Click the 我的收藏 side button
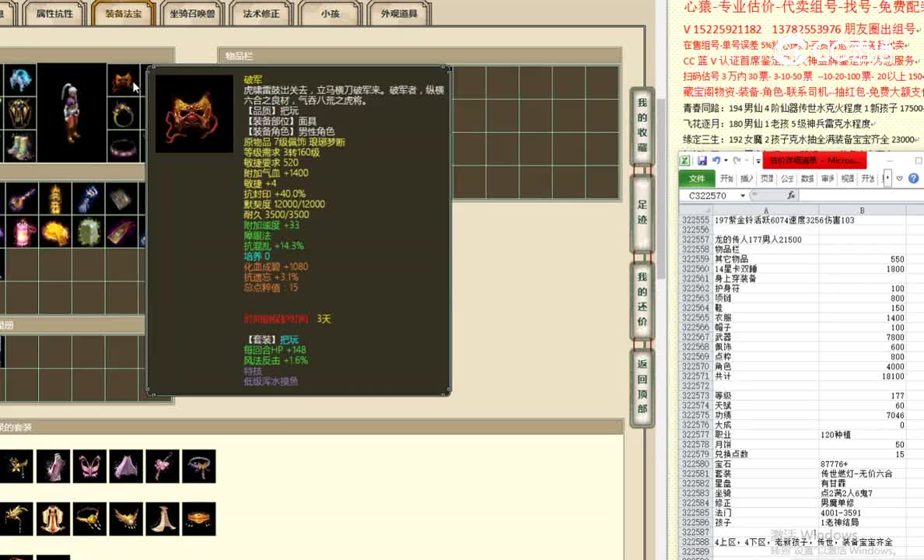 (642, 125)
